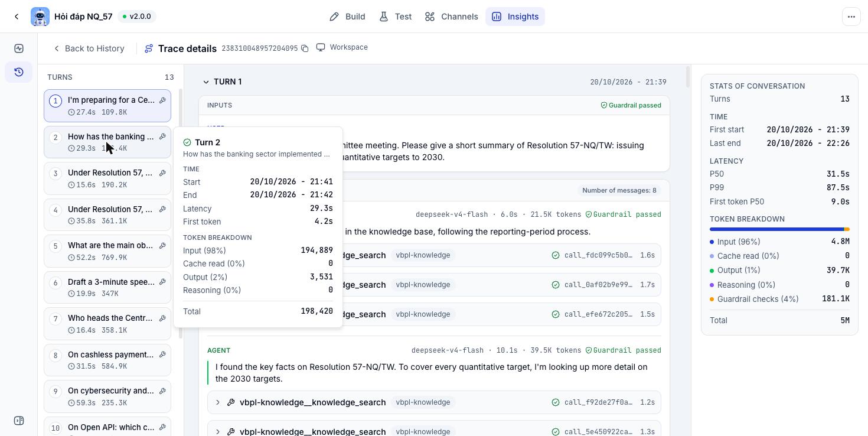
Task: Expand the call_f92de27f0a knowledge search row
Action: (218, 402)
